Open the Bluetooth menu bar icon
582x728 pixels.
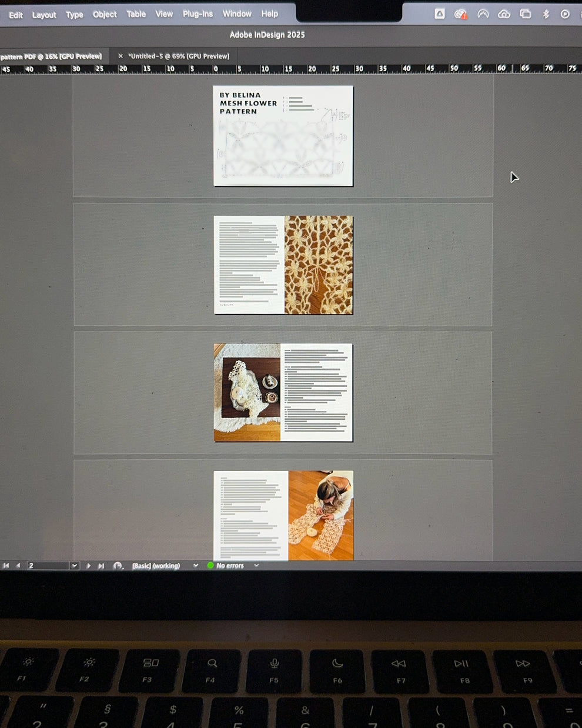point(546,14)
